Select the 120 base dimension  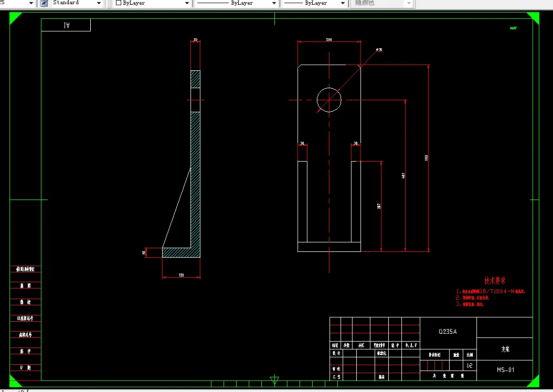tap(182, 275)
